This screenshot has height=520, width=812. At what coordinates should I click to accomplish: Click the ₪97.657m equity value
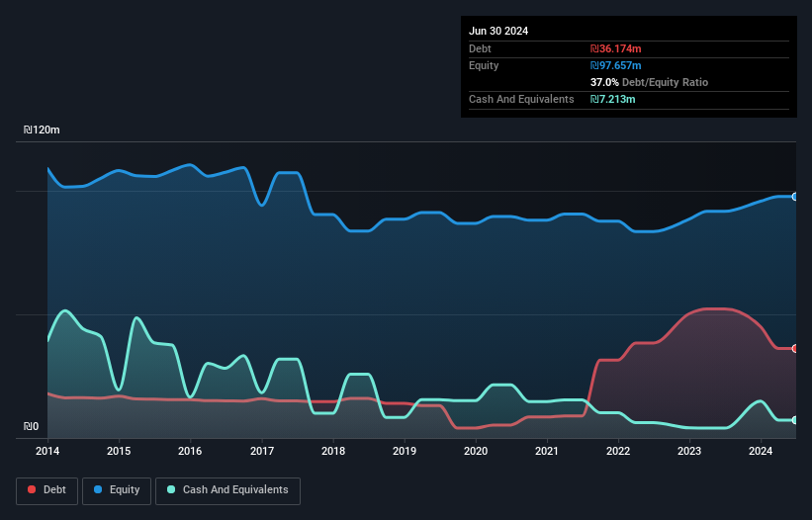[616, 65]
